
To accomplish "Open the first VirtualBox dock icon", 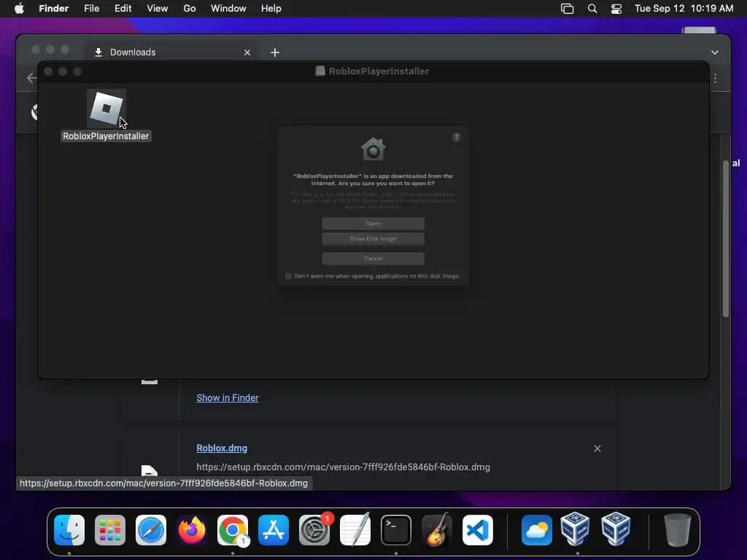I will tap(575, 529).
